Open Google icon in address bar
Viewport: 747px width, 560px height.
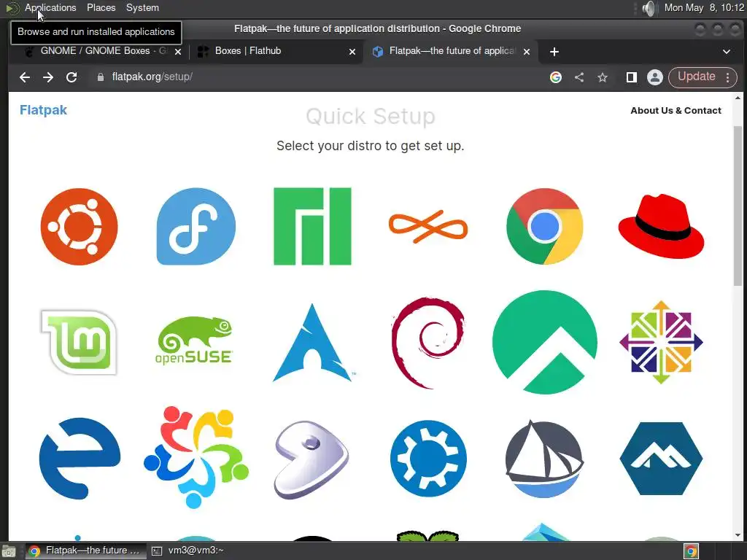coord(556,77)
